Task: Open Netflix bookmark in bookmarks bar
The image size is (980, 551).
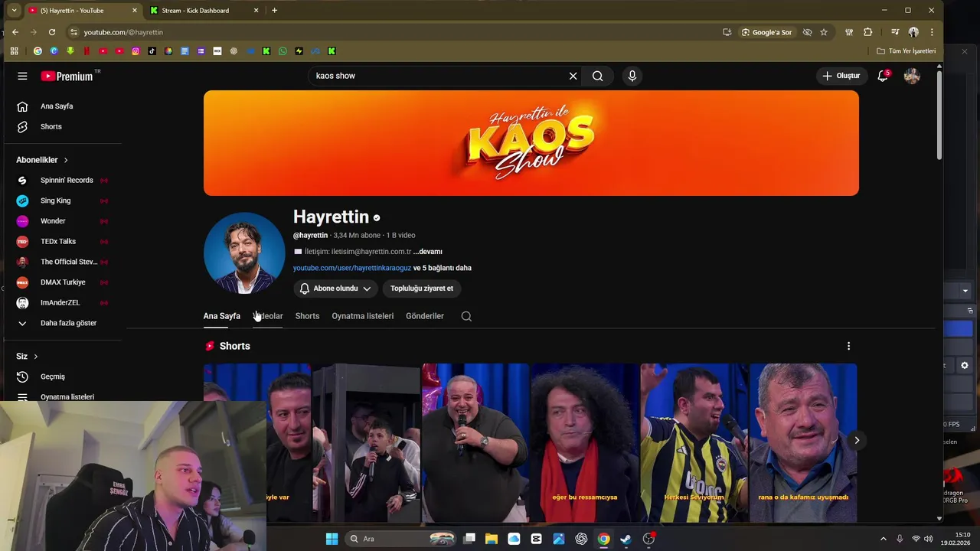Action: point(87,51)
